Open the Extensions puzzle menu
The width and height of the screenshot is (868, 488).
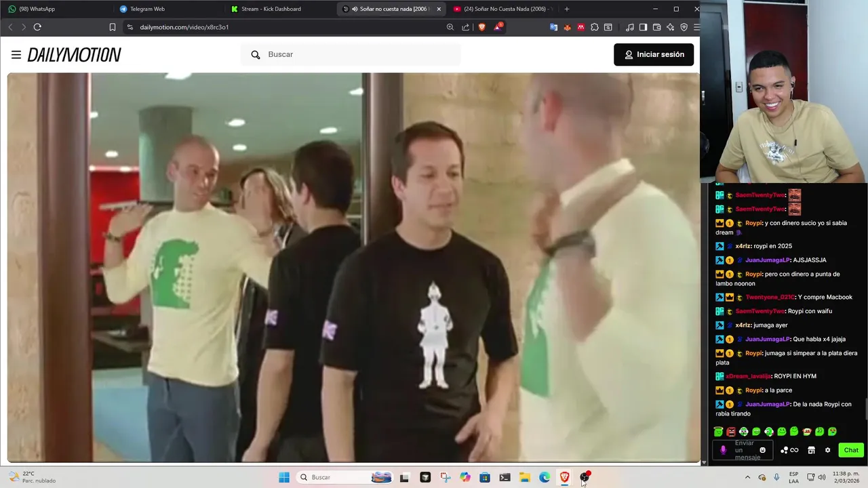(x=595, y=27)
